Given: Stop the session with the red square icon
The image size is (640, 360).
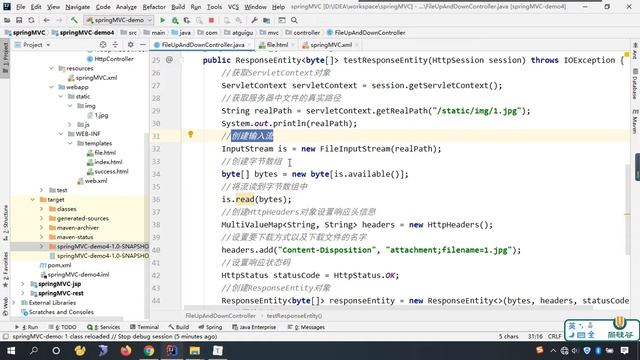Looking at the screenshot, I should coord(211,20).
